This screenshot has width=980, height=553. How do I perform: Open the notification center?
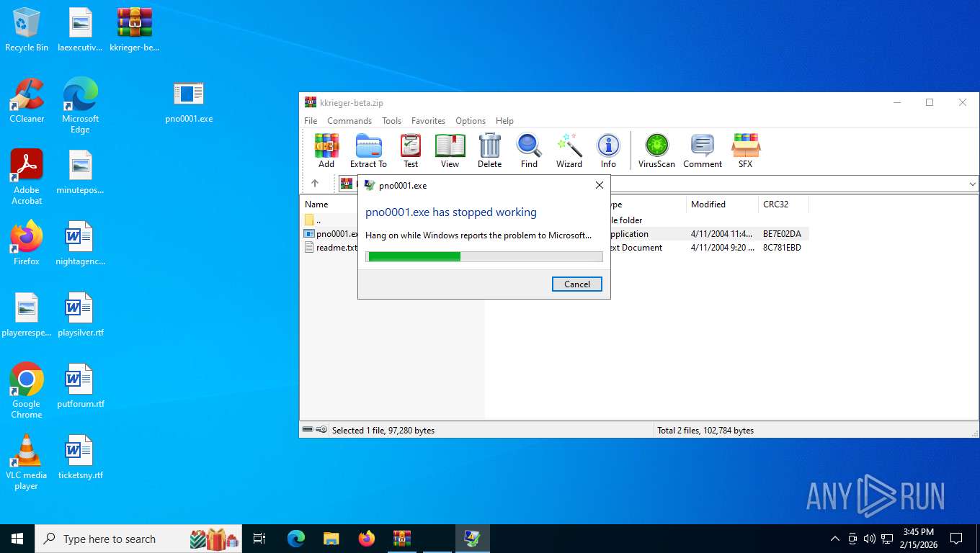click(956, 539)
